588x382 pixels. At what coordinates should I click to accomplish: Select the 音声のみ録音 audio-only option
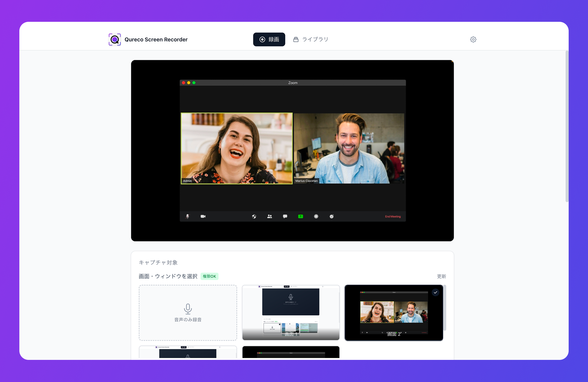point(188,313)
